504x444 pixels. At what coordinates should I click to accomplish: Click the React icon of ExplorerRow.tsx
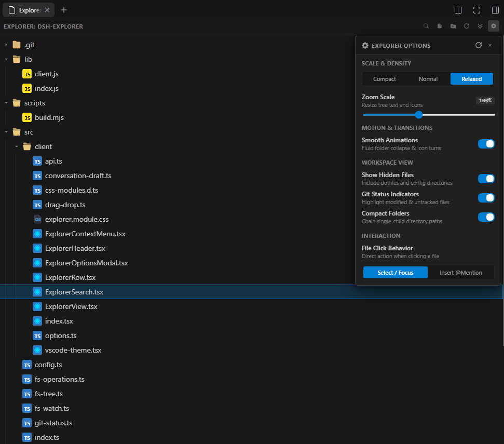click(x=37, y=277)
